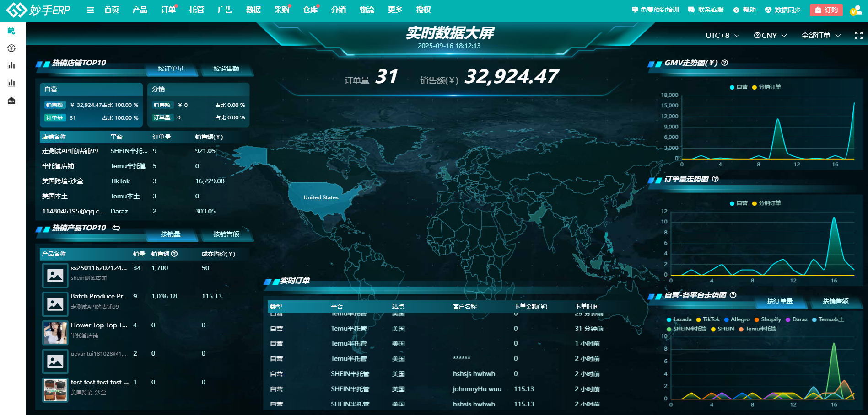This screenshot has height=415, width=868.
Task: Click customer name johnnnyHu wuu in 实时订单
Action: (x=477, y=389)
